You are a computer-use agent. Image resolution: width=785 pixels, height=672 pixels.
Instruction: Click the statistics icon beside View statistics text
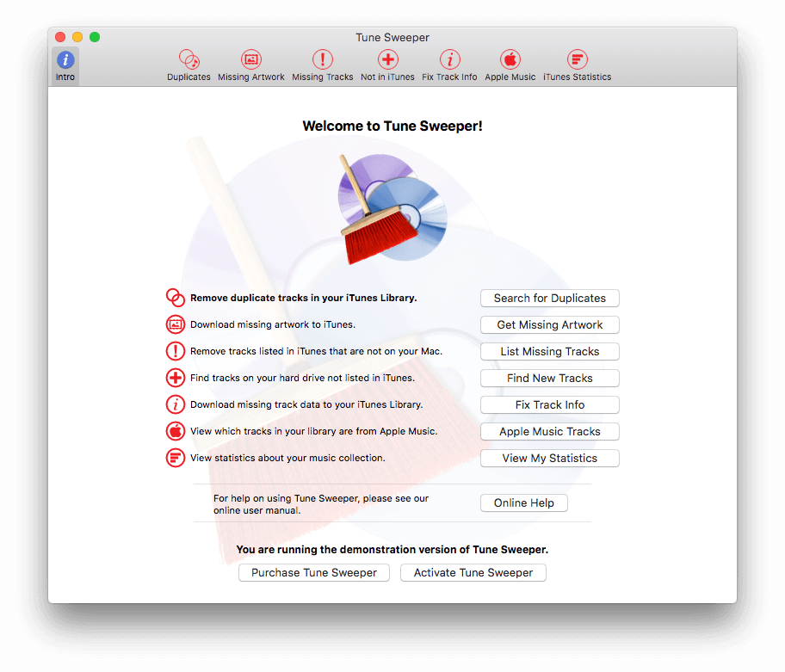point(176,458)
